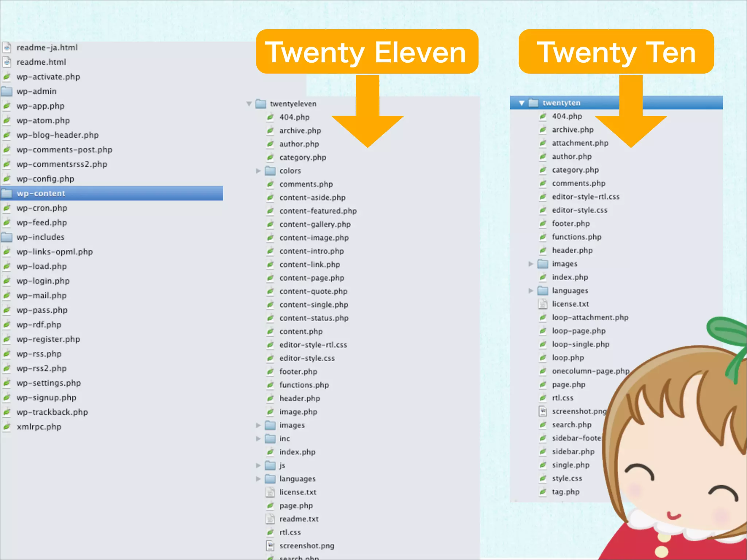Click the readme.html file icon
The image size is (747, 560).
(7, 62)
